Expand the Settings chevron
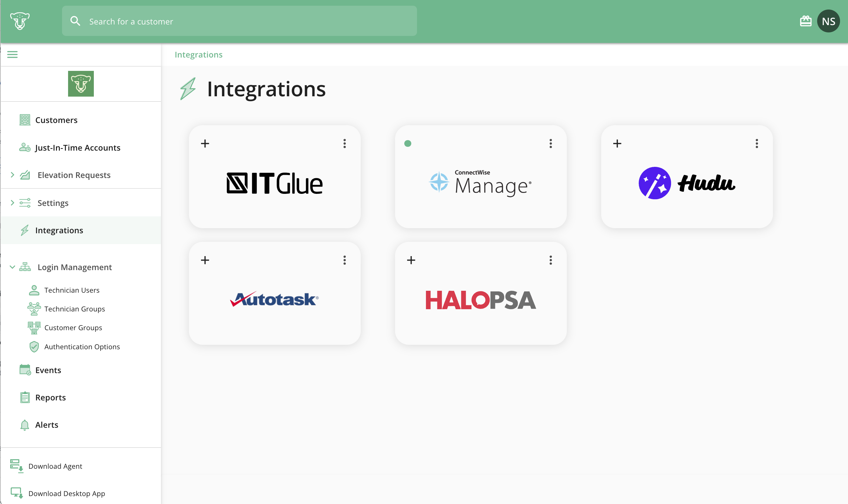Viewport: 848px width, 504px height. click(x=13, y=203)
